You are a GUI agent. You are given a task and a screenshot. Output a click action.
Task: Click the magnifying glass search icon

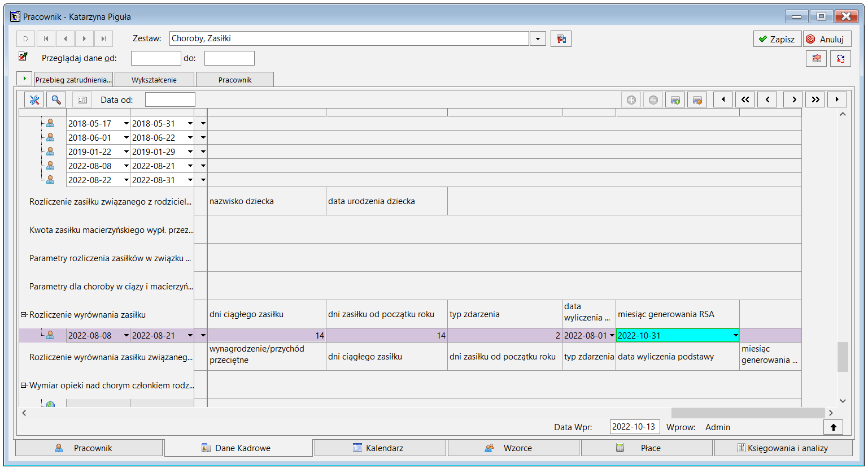56,100
